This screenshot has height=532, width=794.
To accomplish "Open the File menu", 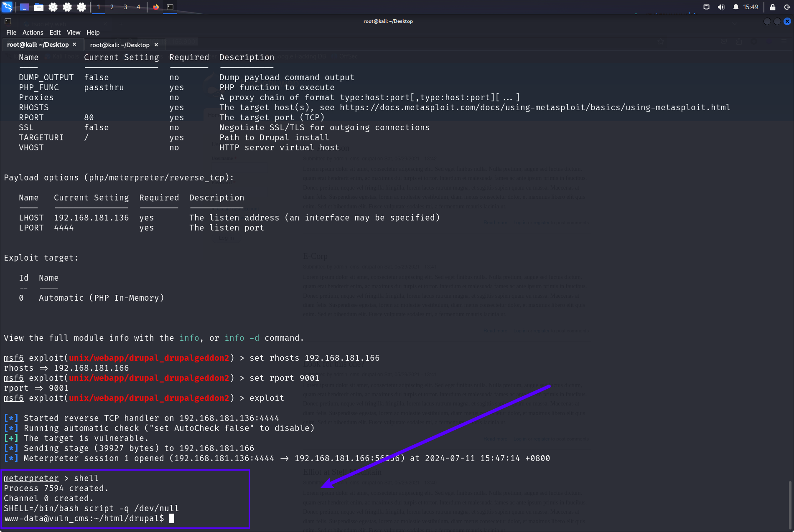I will pyautogui.click(x=11, y=33).
